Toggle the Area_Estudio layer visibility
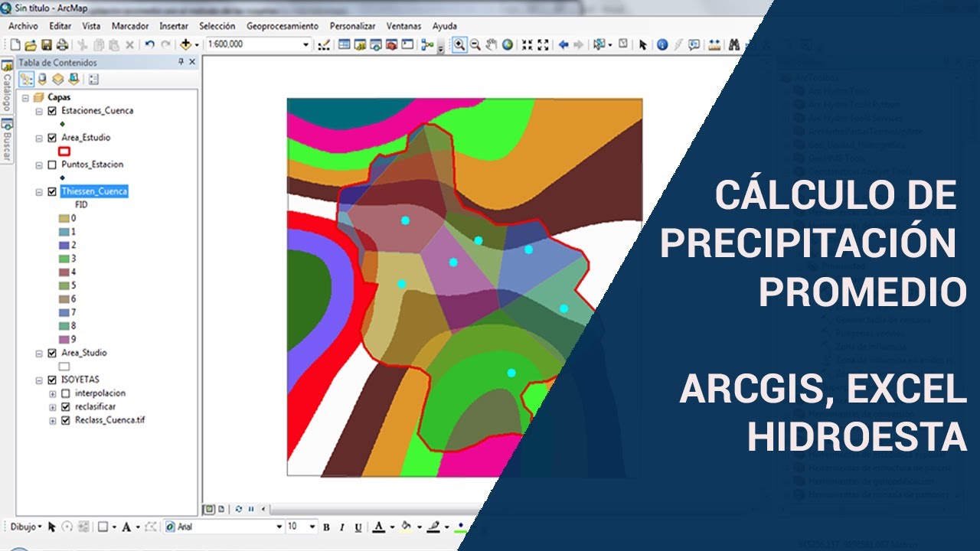Image resolution: width=980 pixels, height=551 pixels. point(52,139)
